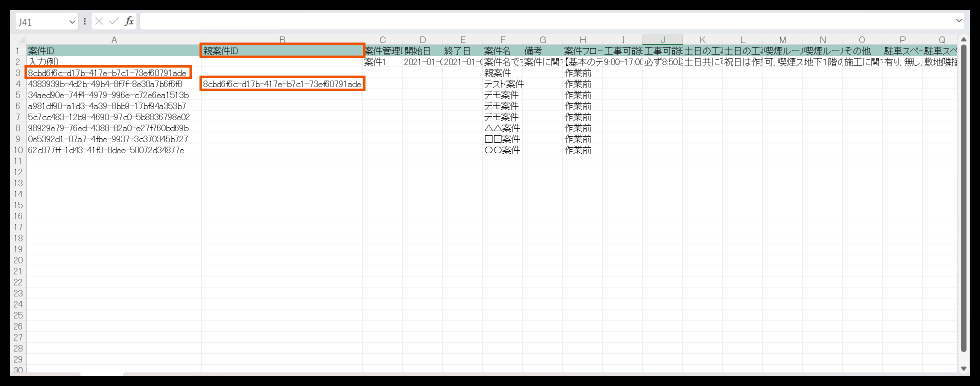
Task: Click the vertical scrollbar down arrow
Action: pos(963,369)
